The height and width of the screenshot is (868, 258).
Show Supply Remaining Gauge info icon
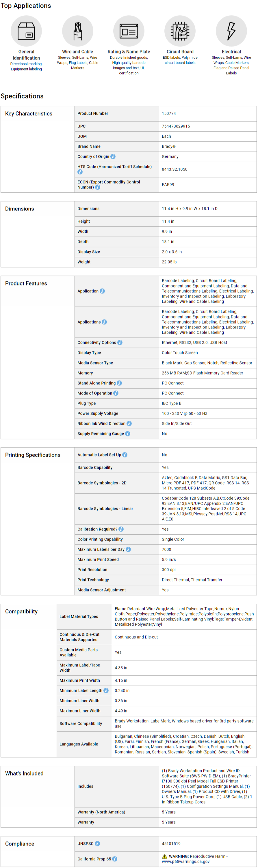coord(128,434)
